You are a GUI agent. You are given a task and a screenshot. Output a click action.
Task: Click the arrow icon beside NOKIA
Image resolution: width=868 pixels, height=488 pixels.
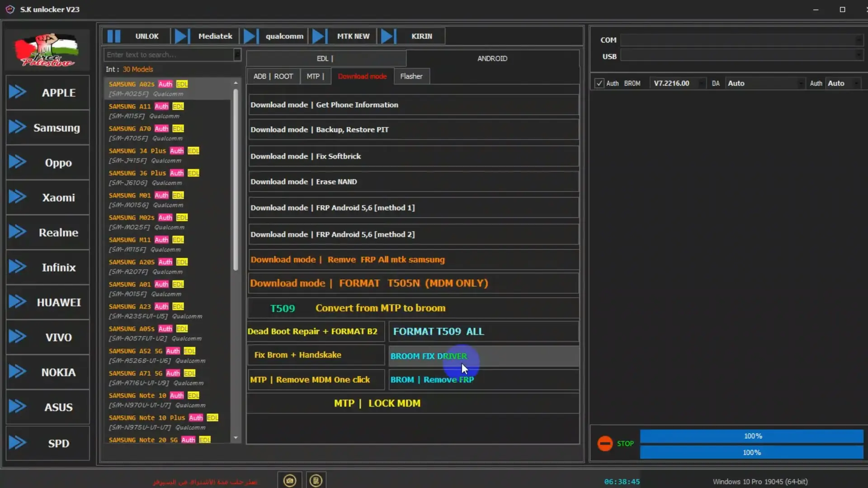click(18, 371)
